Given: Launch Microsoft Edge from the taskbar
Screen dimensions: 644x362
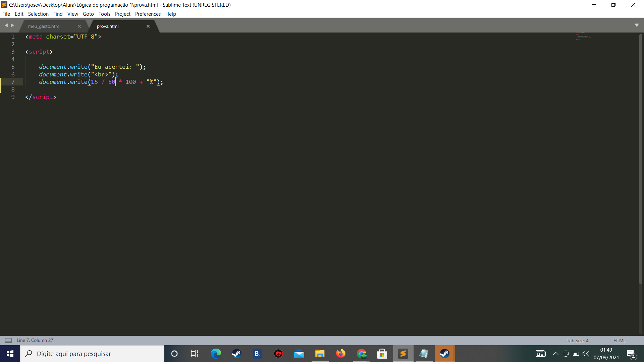Looking at the screenshot, I should point(216,354).
